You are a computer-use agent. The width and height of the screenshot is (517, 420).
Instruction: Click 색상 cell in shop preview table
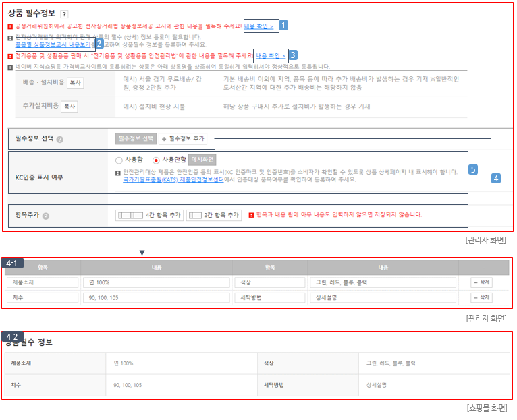pyautogui.click(x=308, y=363)
